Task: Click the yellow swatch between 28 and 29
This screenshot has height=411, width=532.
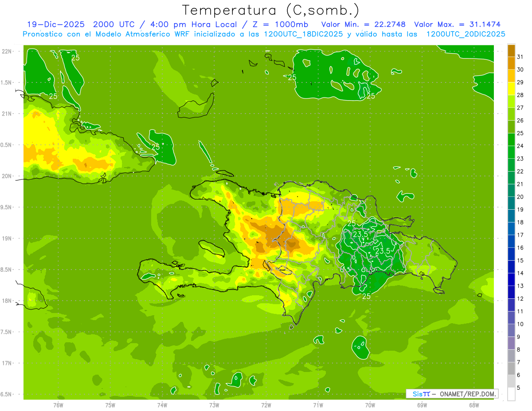Action: [x=511, y=89]
